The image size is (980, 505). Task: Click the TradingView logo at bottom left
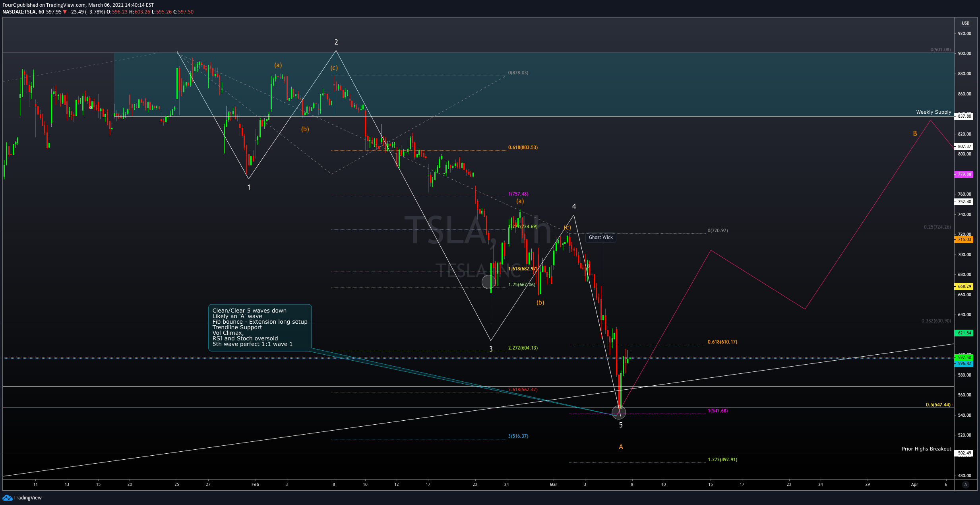point(22,497)
